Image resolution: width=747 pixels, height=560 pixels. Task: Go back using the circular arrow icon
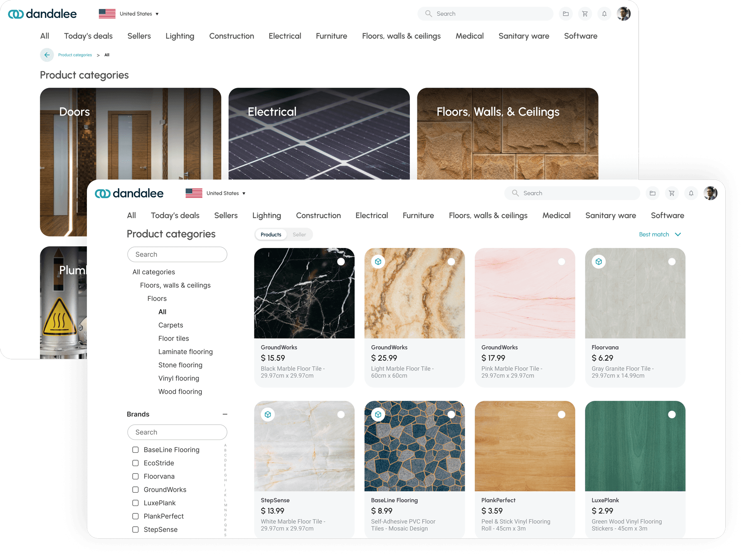pos(47,54)
